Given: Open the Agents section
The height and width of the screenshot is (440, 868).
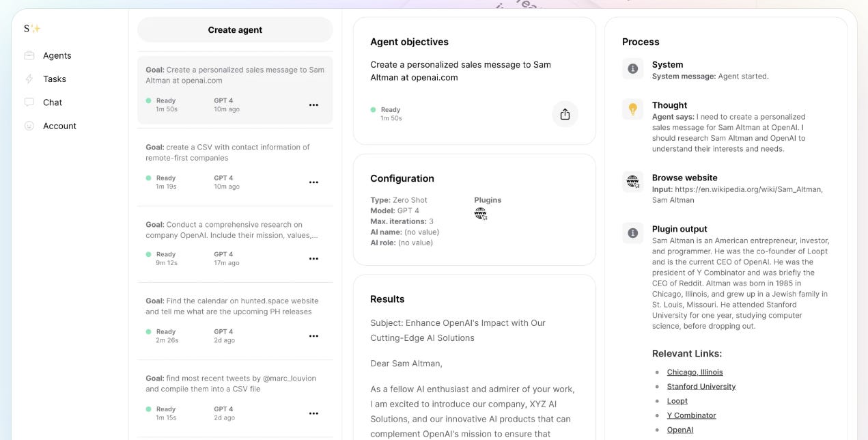Looking at the screenshot, I should tap(57, 55).
